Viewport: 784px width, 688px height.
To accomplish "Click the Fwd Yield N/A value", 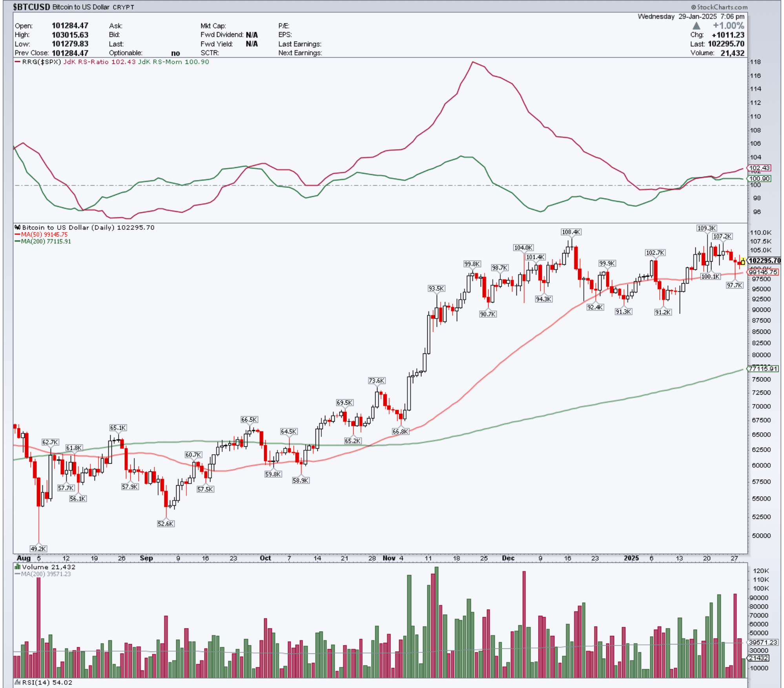I will coord(252,44).
